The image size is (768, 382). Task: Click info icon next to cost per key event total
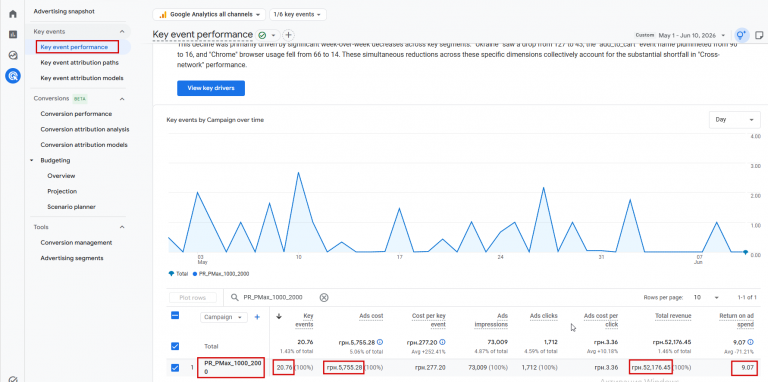tap(442, 342)
